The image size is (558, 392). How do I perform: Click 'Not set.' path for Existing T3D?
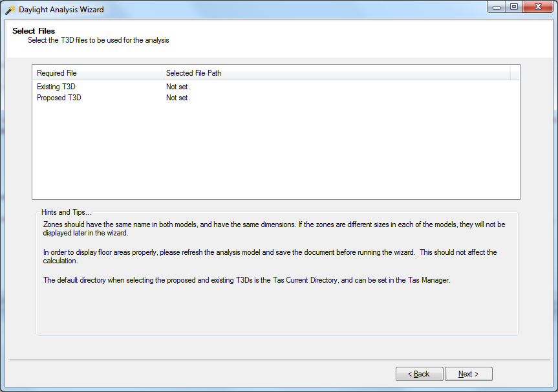click(178, 87)
